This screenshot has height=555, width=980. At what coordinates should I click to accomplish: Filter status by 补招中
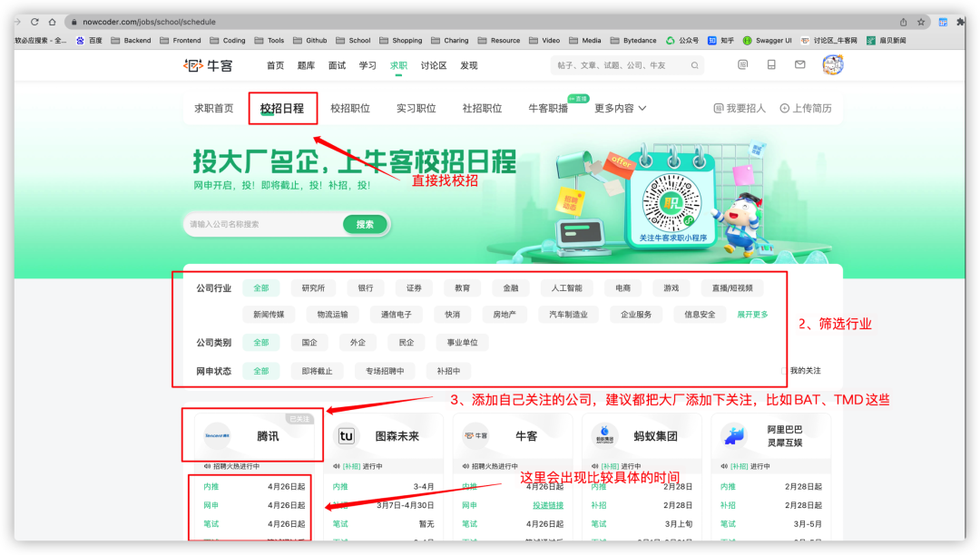(x=449, y=372)
